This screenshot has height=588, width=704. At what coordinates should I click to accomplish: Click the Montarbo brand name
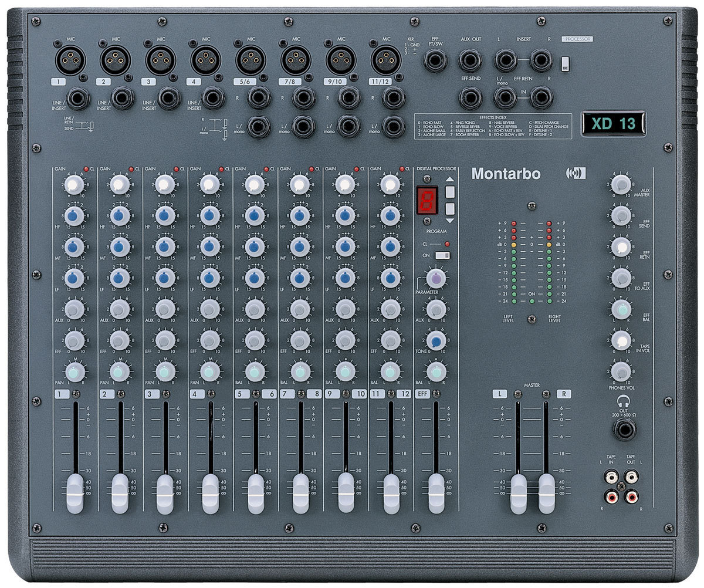506,174
